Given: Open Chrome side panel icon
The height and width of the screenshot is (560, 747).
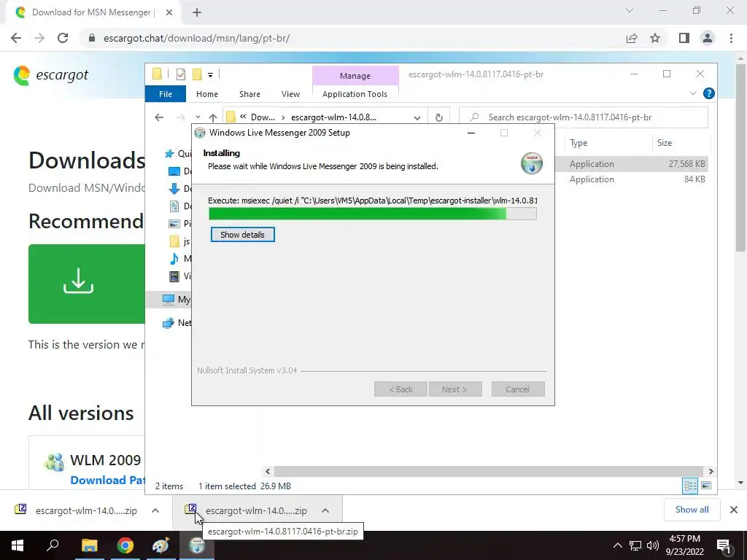Looking at the screenshot, I should (x=684, y=38).
